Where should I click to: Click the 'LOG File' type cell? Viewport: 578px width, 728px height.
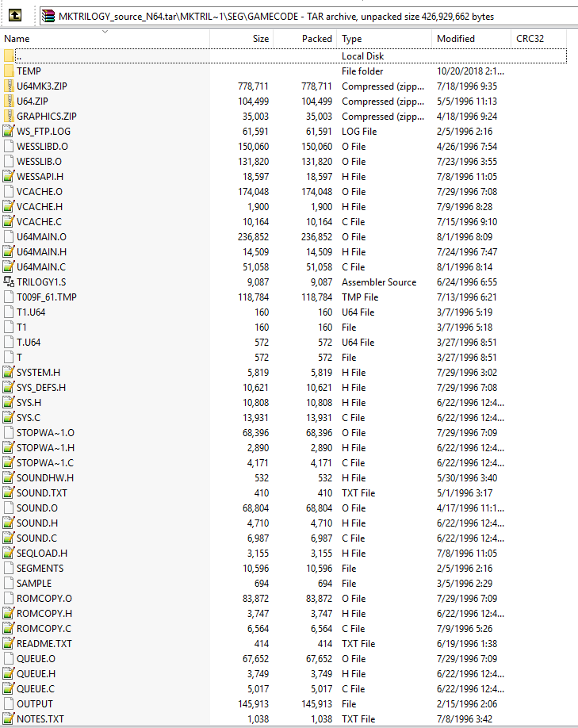tap(359, 132)
